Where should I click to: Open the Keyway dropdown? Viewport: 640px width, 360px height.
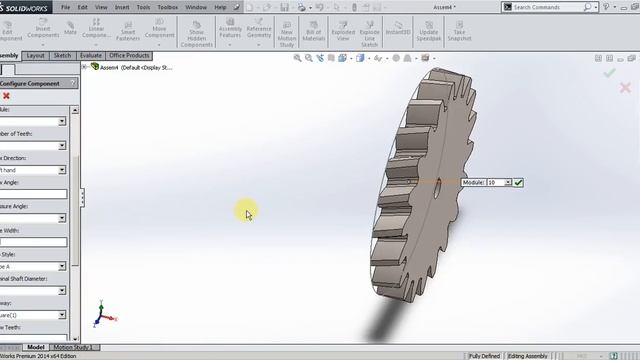[x=62, y=315]
